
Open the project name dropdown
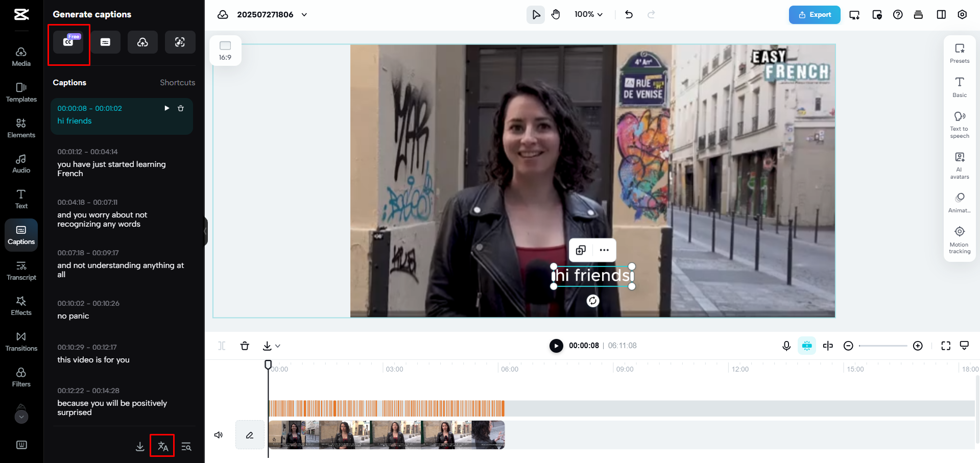pos(304,15)
